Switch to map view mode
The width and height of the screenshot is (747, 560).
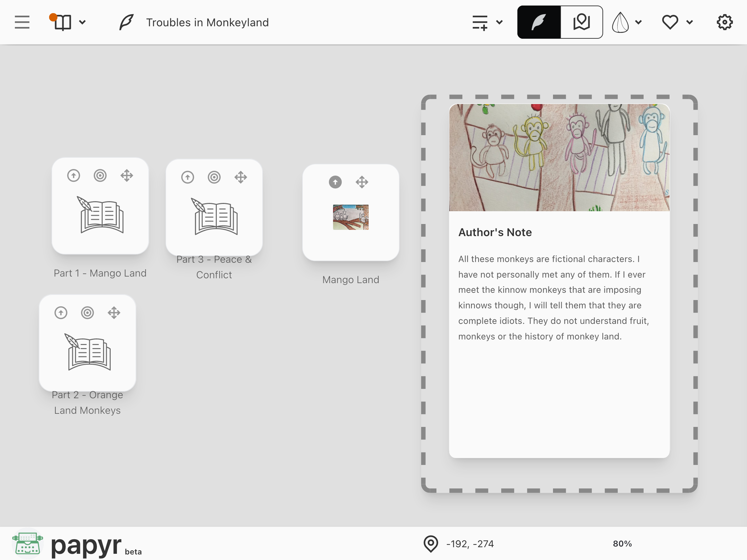(581, 22)
